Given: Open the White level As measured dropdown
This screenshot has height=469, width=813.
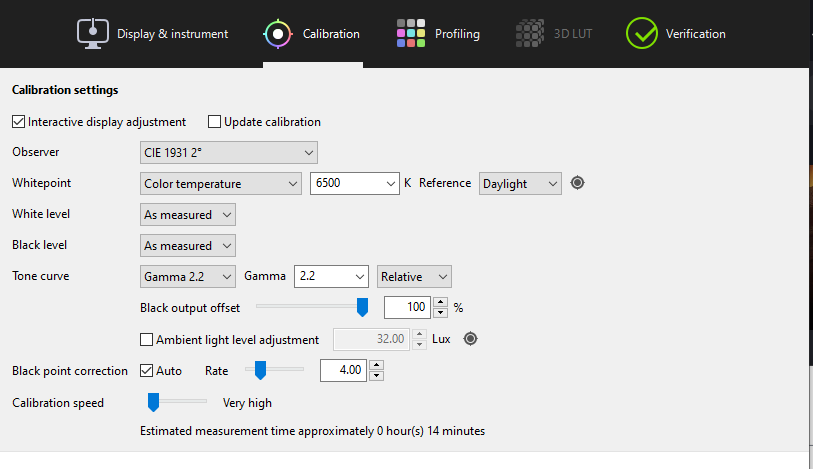Looking at the screenshot, I should [x=188, y=215].
